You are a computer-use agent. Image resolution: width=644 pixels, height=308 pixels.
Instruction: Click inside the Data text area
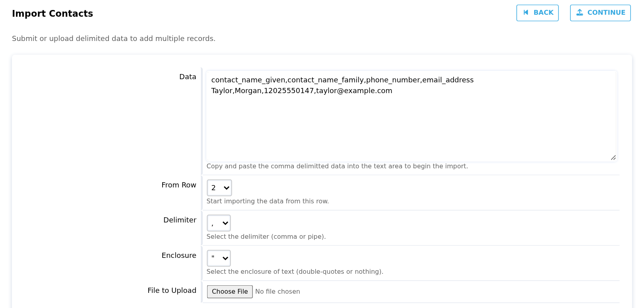pyautogui.click(x=411, y=116)
